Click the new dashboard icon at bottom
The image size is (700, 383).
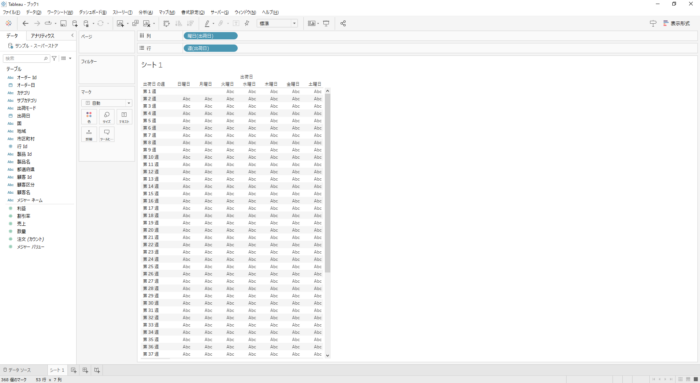pos(85,370)
